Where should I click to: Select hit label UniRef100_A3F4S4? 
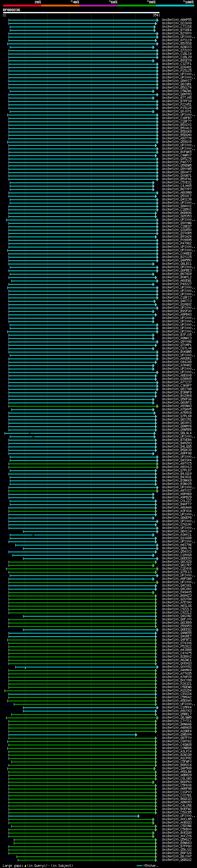(x=177, y=511)
